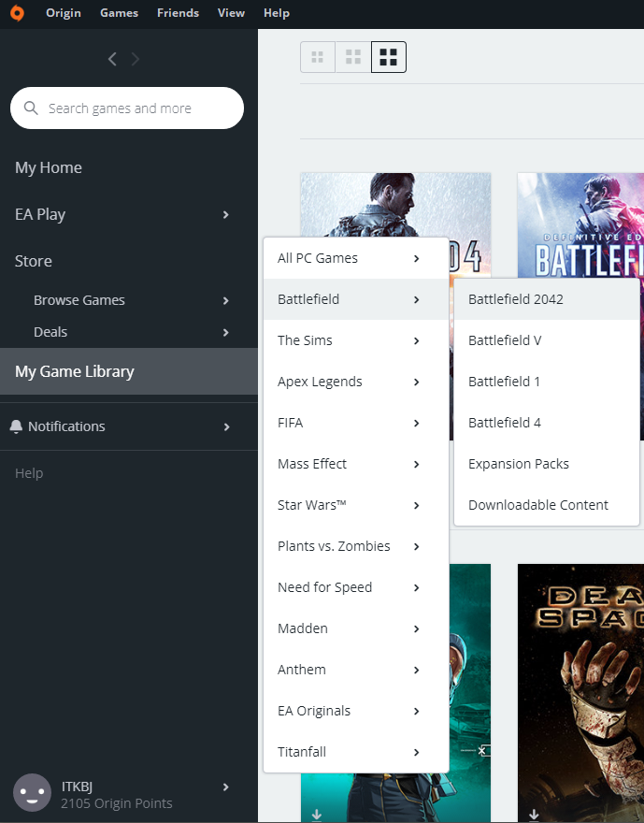The image size is (644, 823).
Task: Go back with the left arrow
Action: [112, 59]
